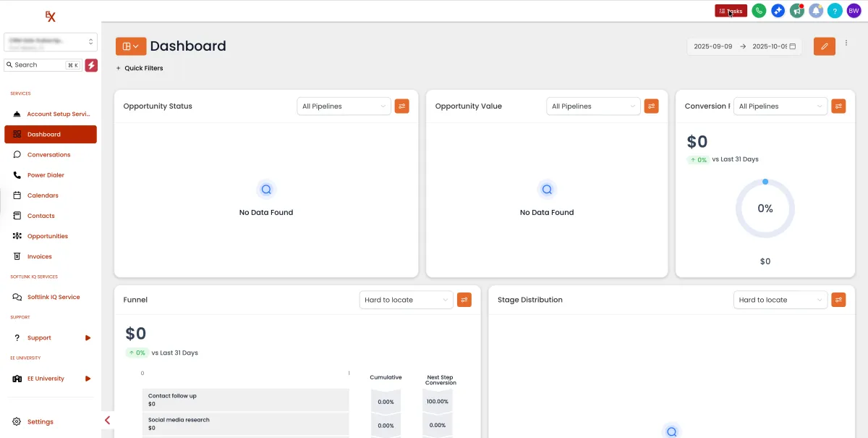
Task: Go to Contacts in sidebar
Action: (51, 216)
